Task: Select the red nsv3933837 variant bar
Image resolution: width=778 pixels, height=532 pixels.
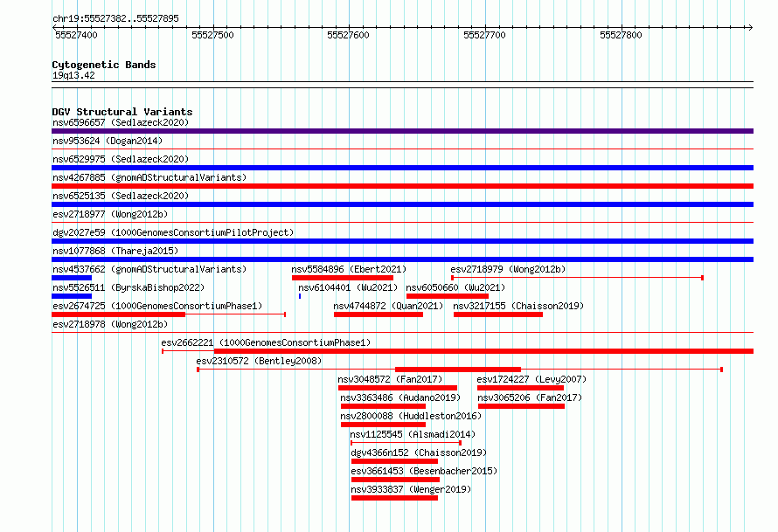Action: point(394,498)
